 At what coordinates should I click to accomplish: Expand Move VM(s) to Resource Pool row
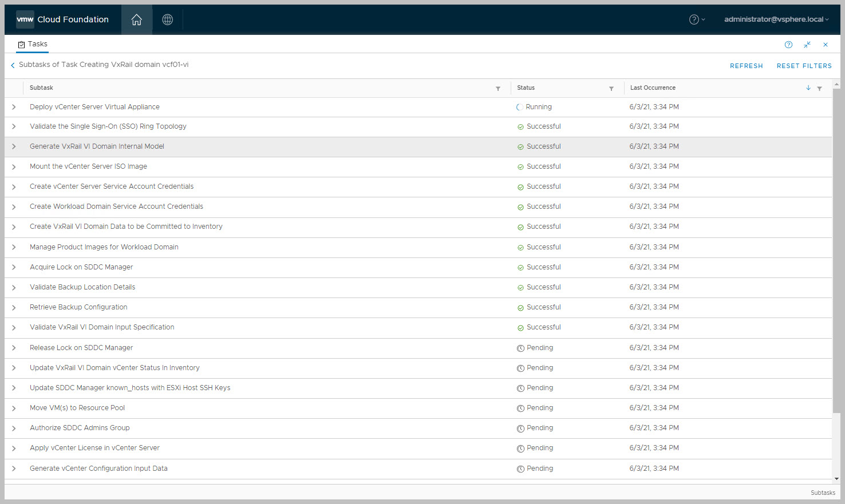coord(14,408)
